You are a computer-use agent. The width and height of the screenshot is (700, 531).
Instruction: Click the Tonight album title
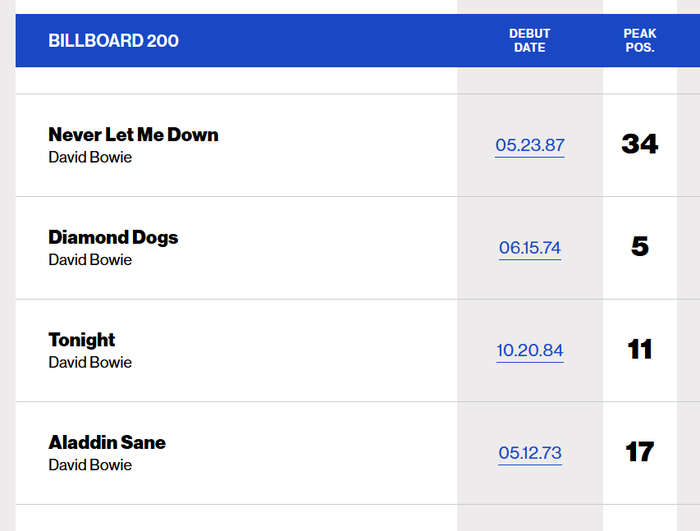82,340
